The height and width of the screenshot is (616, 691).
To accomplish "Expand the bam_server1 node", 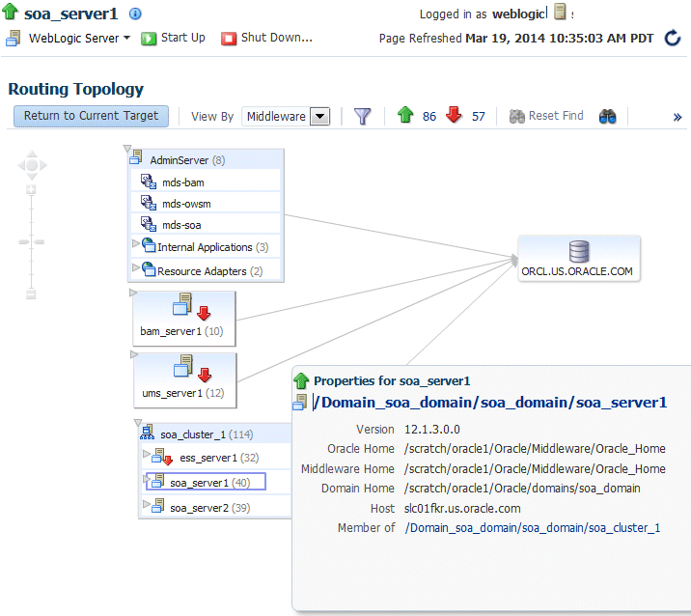I will [x=133, y=293].
